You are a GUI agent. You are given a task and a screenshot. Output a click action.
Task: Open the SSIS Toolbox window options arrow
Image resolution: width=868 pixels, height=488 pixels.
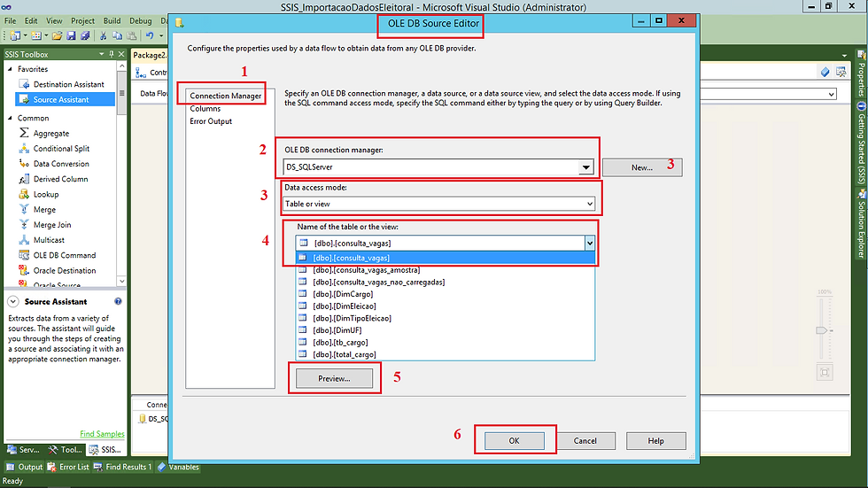tap(101, 54)
